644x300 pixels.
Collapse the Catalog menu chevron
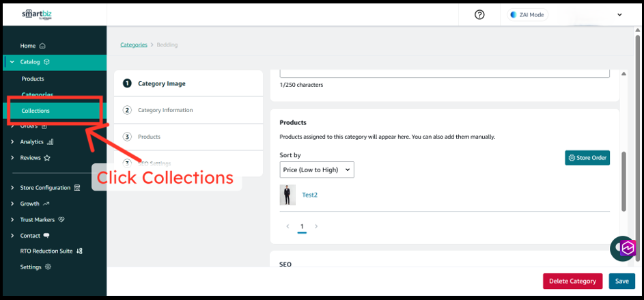(x=12, y=62)
